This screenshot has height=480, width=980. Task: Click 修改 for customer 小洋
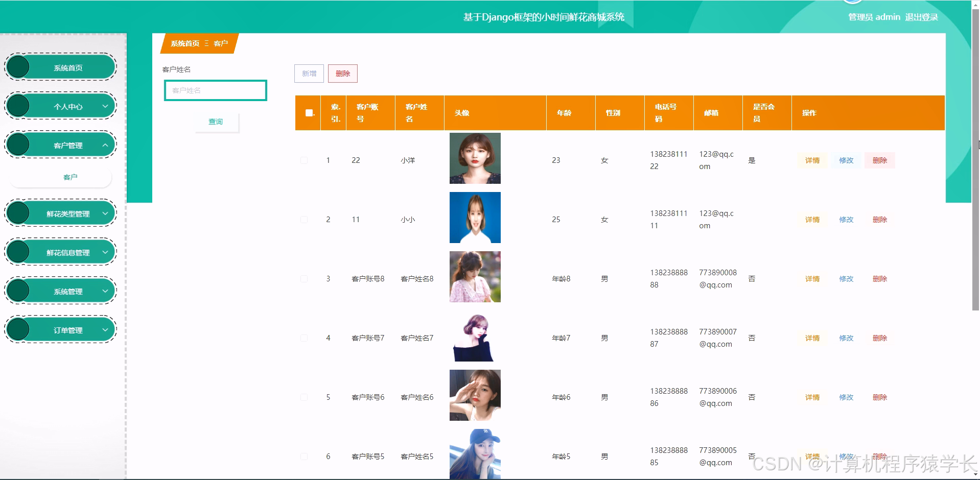(846, 160)
